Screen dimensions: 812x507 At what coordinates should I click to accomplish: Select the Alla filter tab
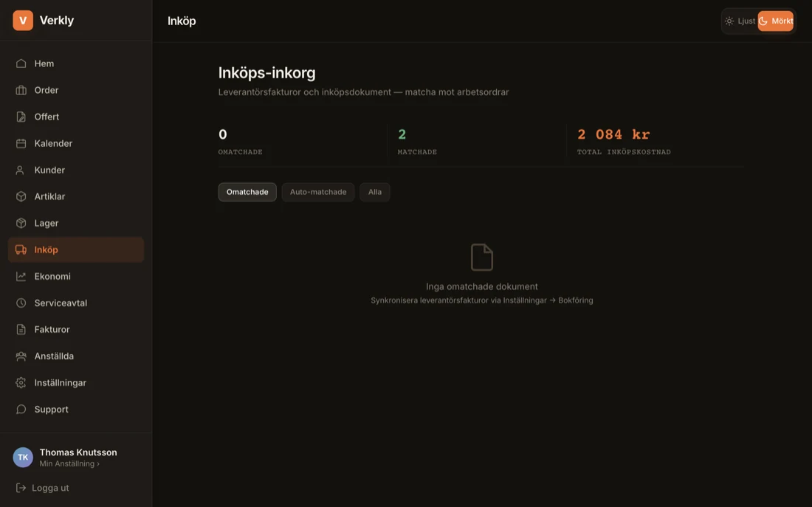pyautogui.click(x=375, y=192)
